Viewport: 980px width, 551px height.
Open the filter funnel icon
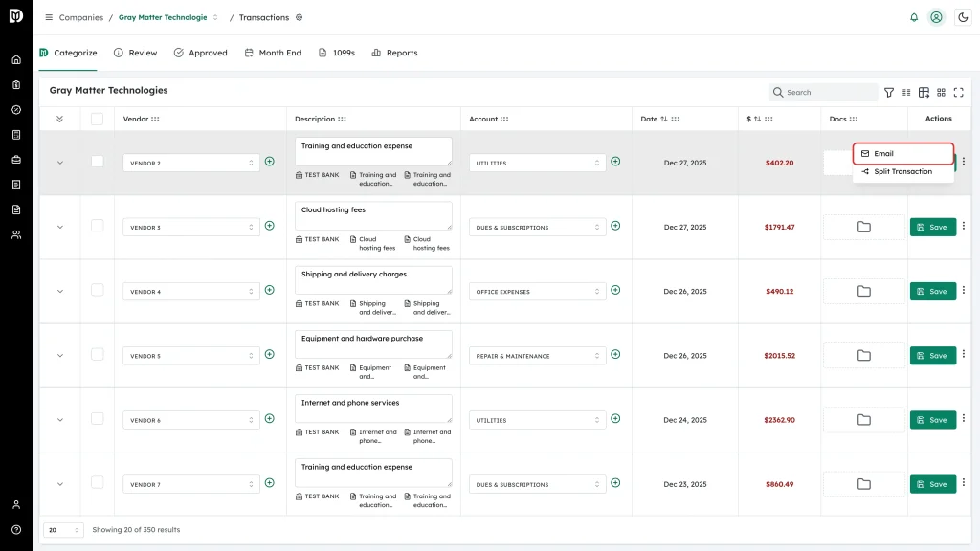pos(889,93)
